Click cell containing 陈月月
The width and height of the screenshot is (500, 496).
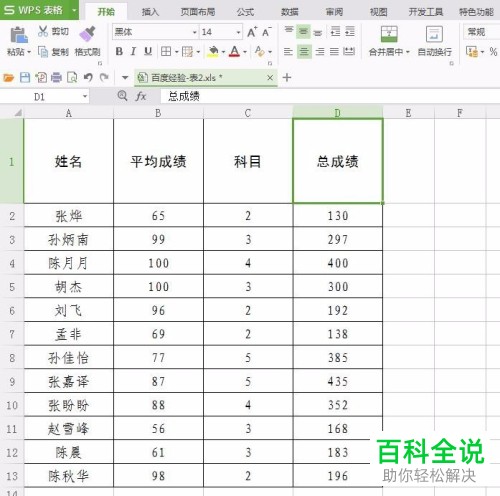click(68, 263)
